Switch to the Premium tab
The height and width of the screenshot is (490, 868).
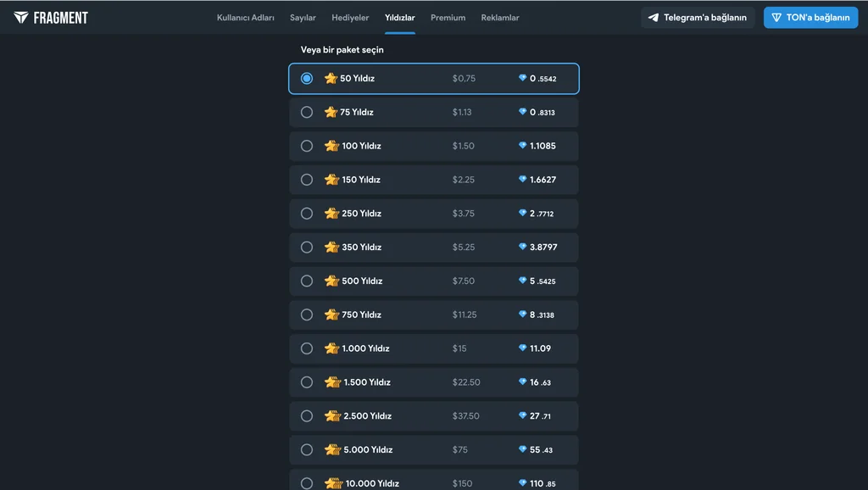click(448, 18)
